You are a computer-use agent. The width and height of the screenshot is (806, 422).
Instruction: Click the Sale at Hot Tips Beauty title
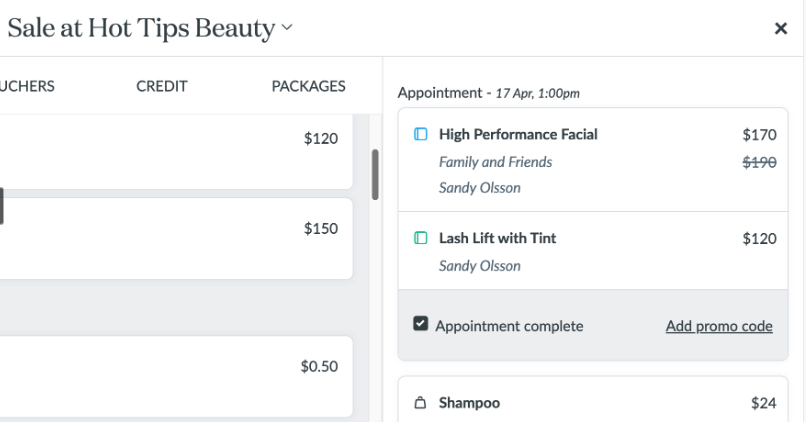click(x=141, y=28)
